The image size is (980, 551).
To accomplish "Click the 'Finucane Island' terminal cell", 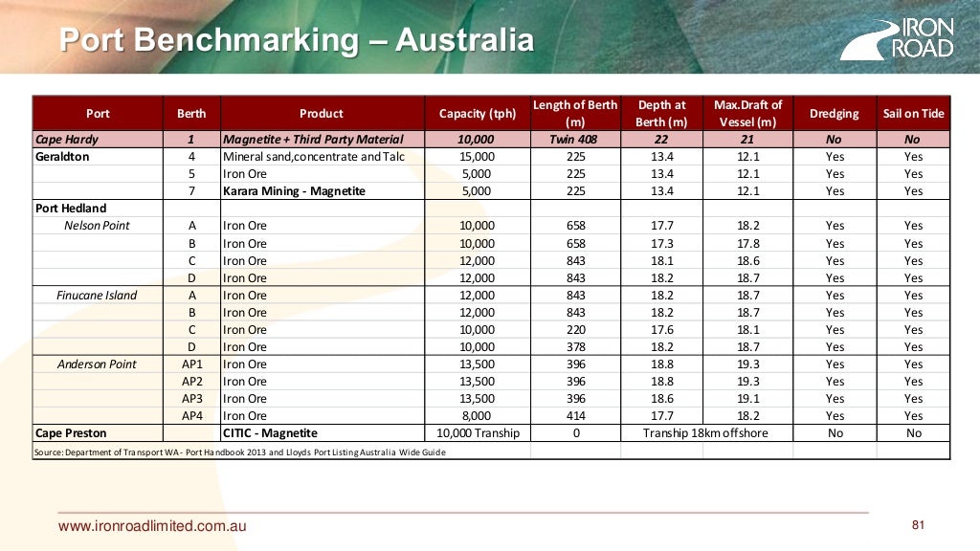I will [x=97, y=295].
